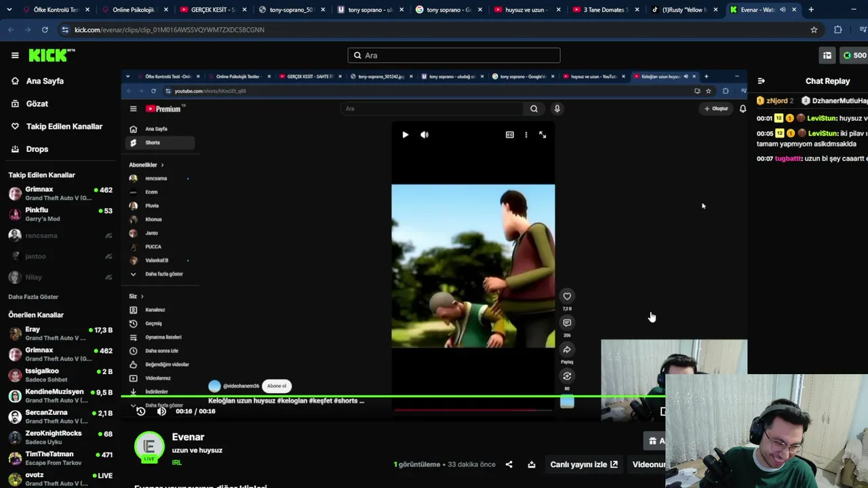The width and height of the screenshot is (868, 488).
Task: Open the 500 Kick points balance
Action: tap(854, 56)
